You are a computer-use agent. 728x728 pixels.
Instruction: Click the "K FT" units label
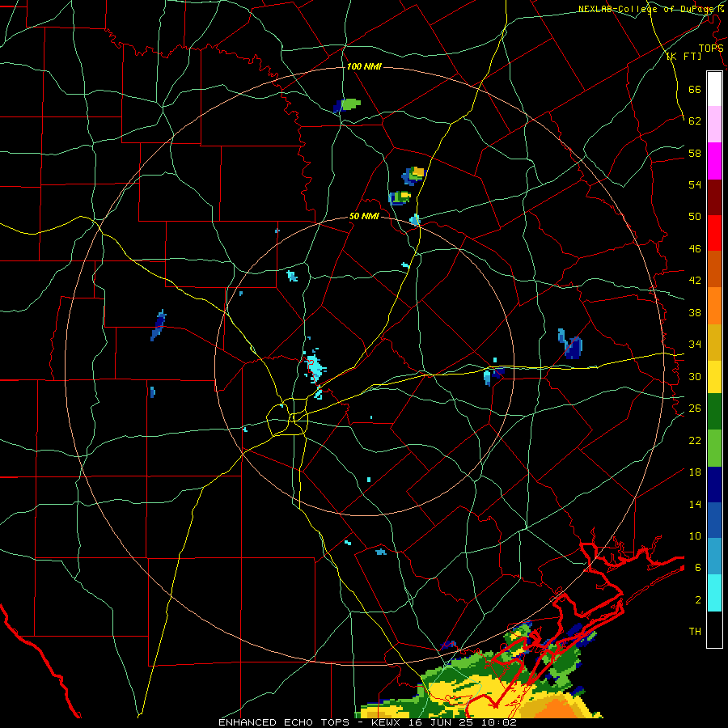click(x=684, y=56)
